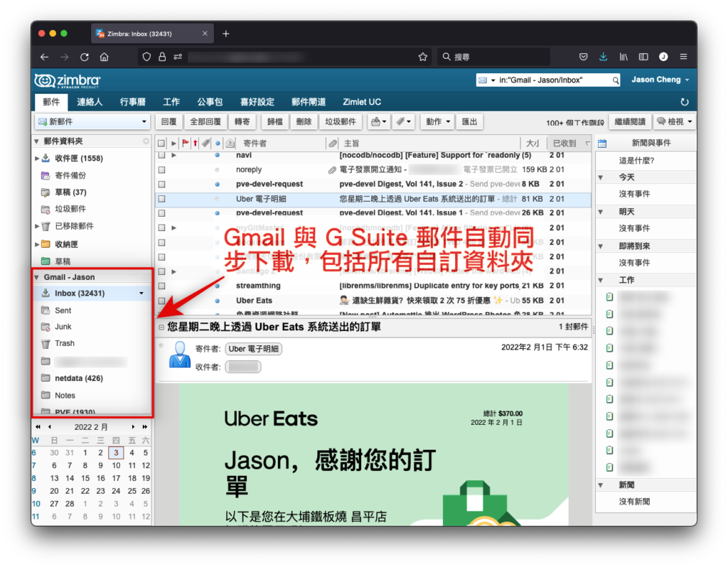
Task: Open the calendar icon in events panel
Action: point(602,144)
